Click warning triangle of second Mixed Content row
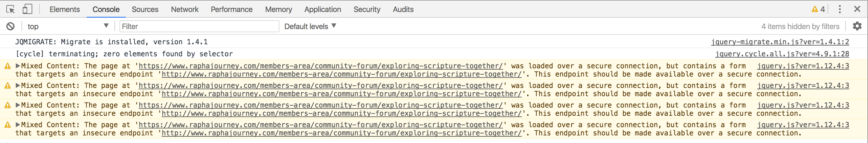Screen dimensions: 868x143 tap(7, 86)
